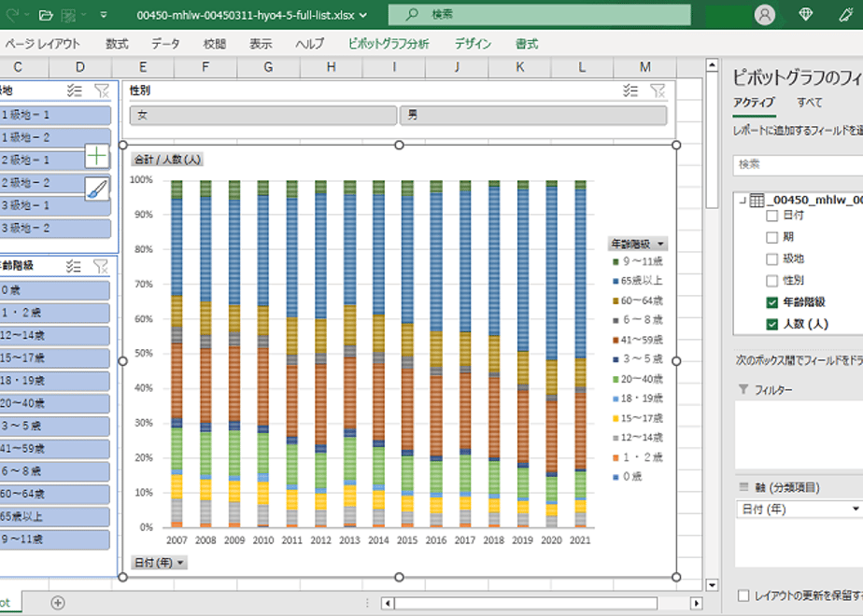Click the 合計 / 人数 (人) field button
This screenshot has height=616, width=863.
pyautogui.click(x=167, y=160)
